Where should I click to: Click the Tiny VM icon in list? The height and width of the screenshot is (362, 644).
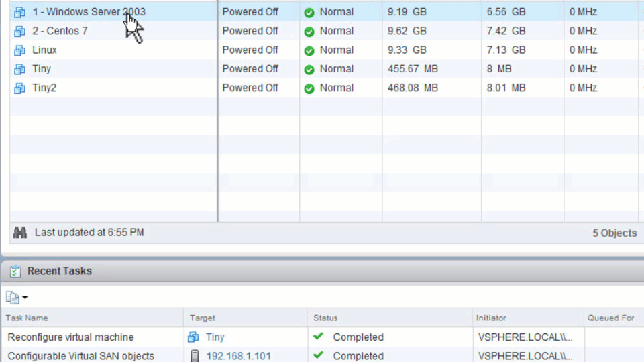[20, 69]
